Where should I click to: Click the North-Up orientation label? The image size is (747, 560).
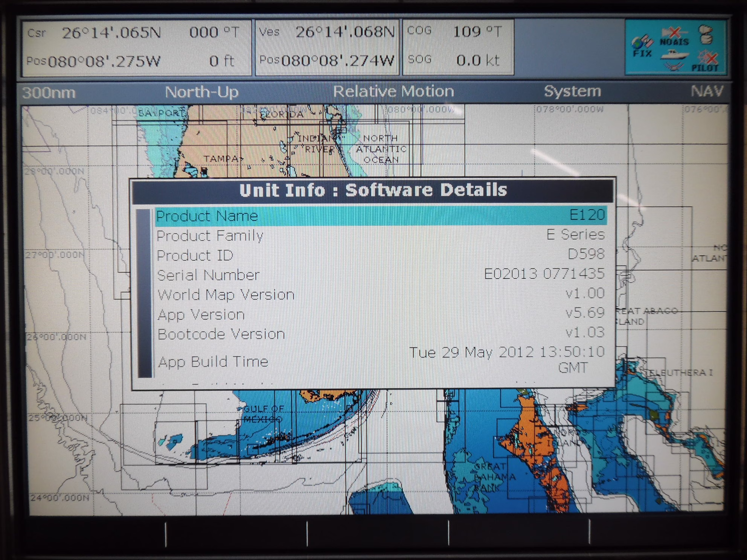pyautogui.click(x=202, y=92)
